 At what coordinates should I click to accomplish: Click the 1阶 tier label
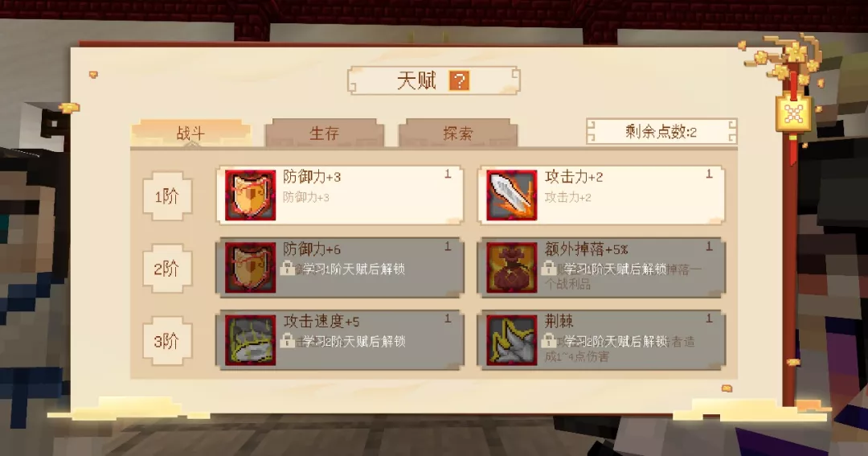pos(166,195)
